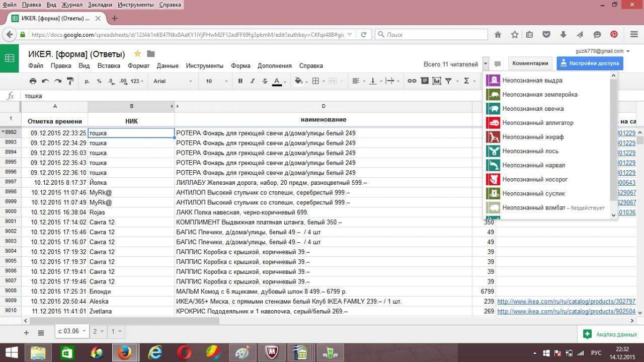The height and width of the screenshot is (362, 644).
Task: Open the Данные menu
Action: click(168, 65)
